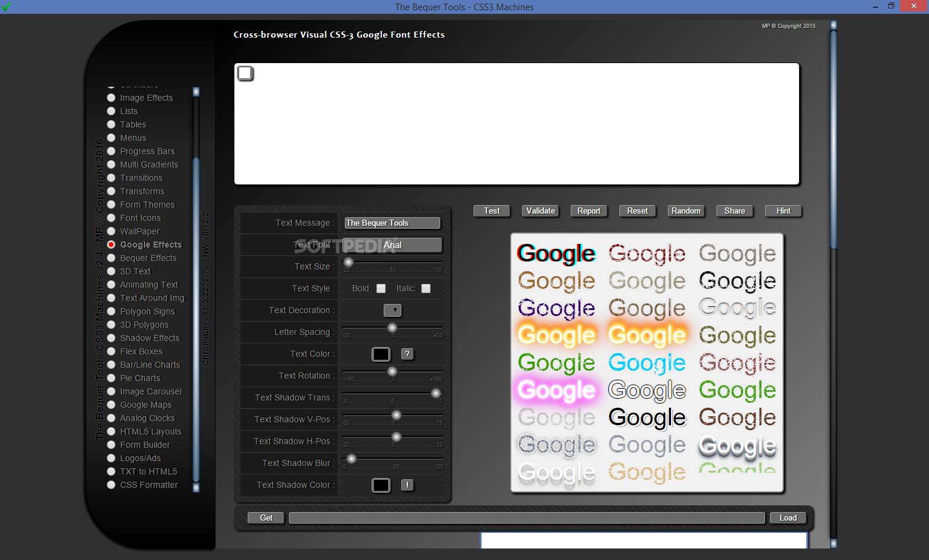Go to Flex Boxes tool
Viewport: 929px width, 560px height.
(x=141, y=351)
